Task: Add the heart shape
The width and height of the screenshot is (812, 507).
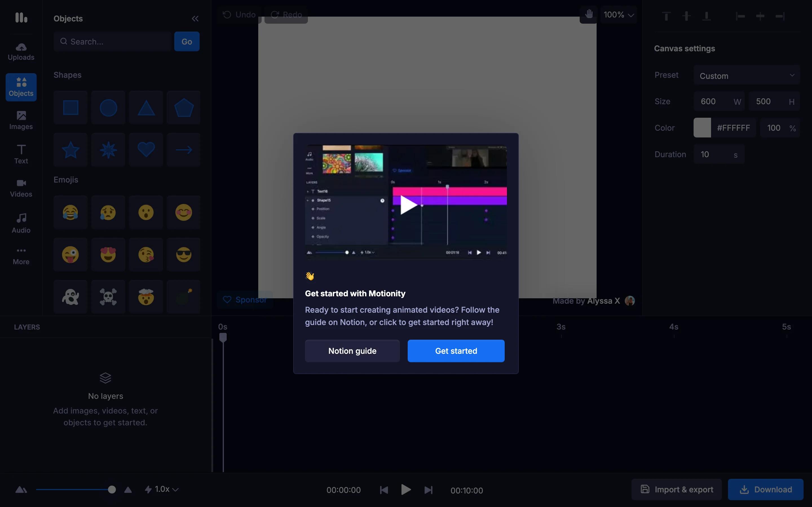Action: tap(146, 150)
